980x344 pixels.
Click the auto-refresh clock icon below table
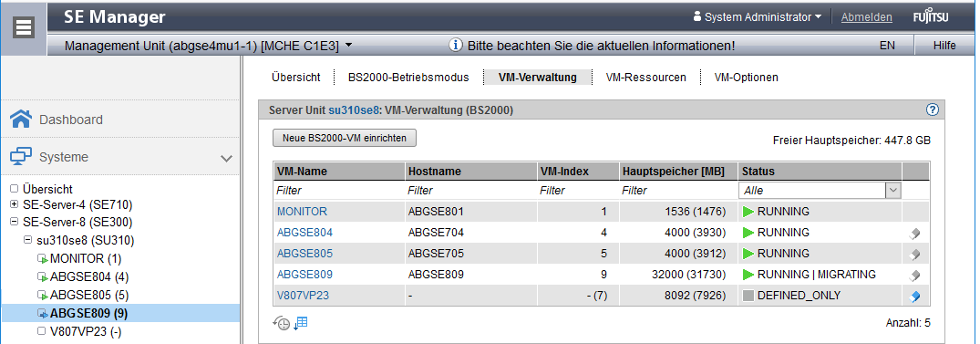coord(282,323)
